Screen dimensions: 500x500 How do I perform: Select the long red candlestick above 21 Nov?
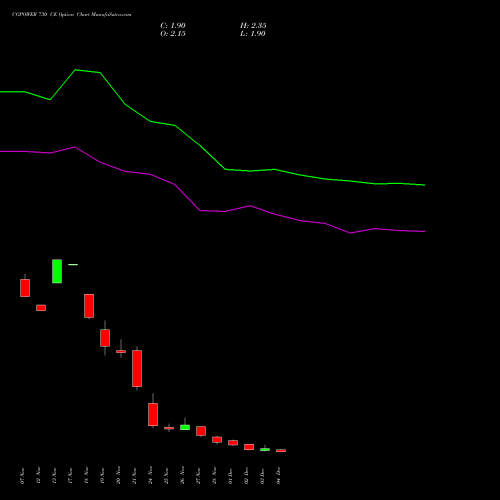137,368
